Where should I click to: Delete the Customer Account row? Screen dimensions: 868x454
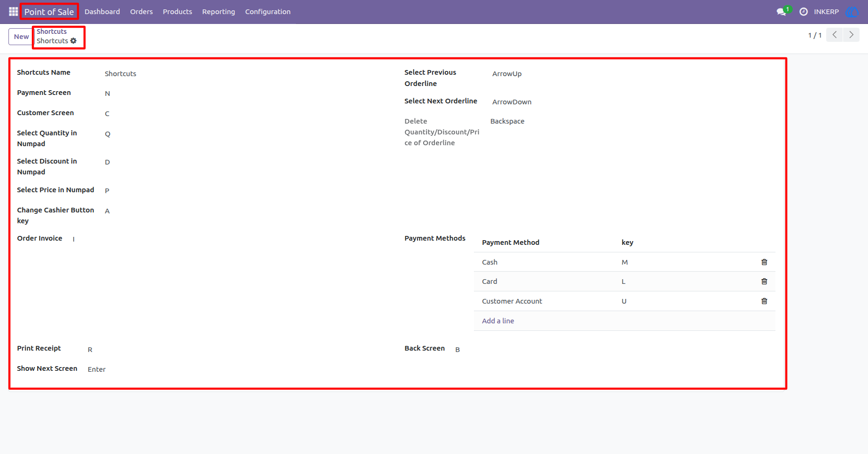pyautogui.click(x=764, y=301)
